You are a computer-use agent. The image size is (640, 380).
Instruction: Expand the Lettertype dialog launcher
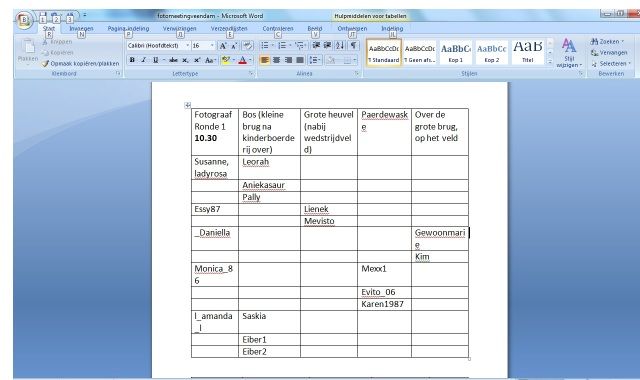(251, 73)
